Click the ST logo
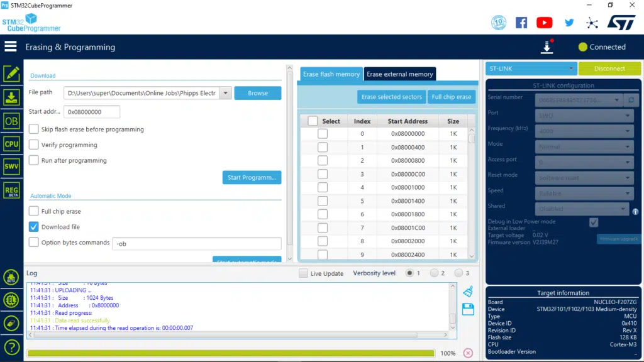644x362 pixels. (x=621, y=23)
